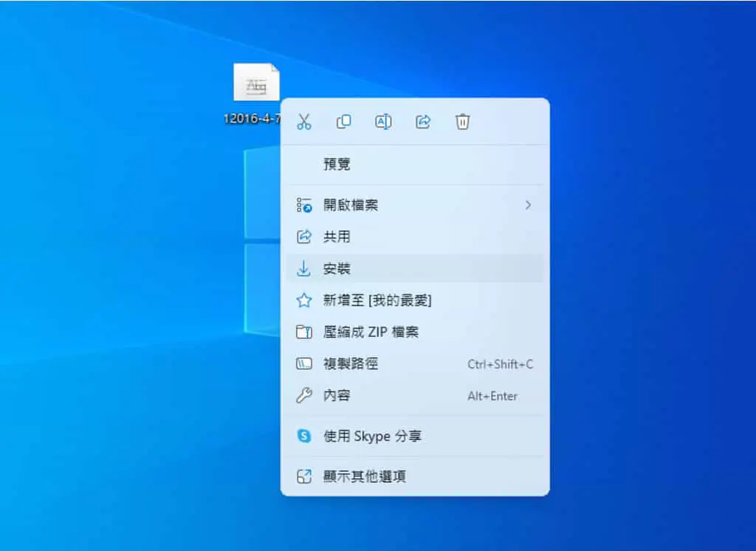Expand the 開啟檔案 submenu arrow

point(528,205)
